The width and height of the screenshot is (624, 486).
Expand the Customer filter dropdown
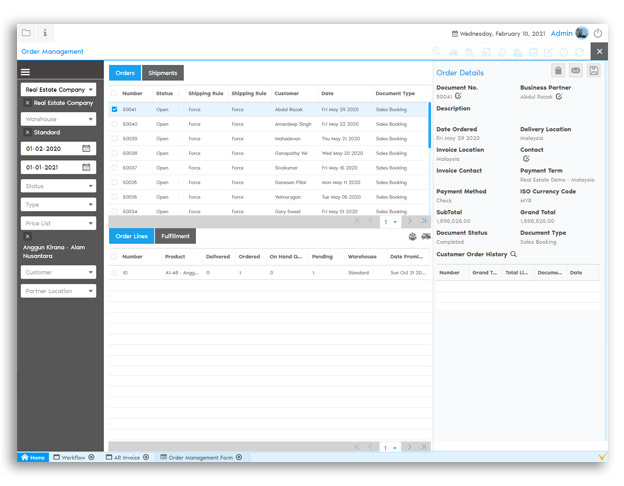point(59,272)
